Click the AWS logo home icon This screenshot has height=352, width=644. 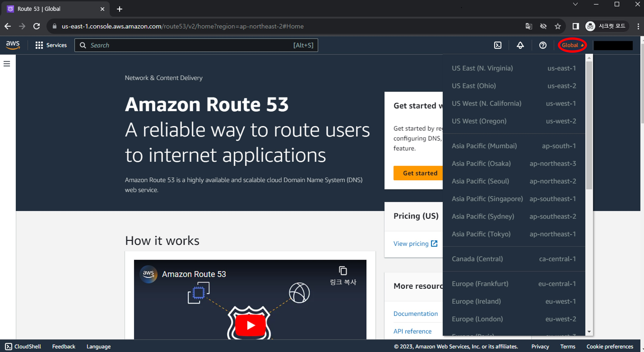pos(13,45)
